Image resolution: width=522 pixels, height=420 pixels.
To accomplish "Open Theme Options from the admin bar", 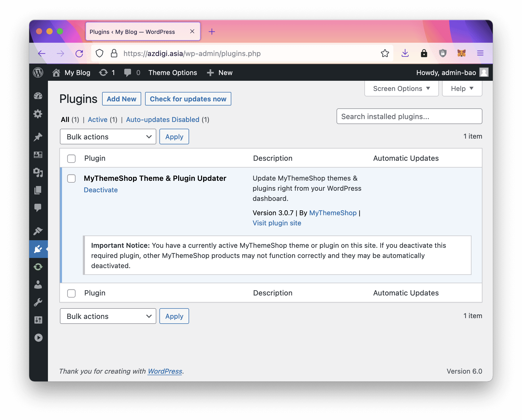I will click(173, 73).
